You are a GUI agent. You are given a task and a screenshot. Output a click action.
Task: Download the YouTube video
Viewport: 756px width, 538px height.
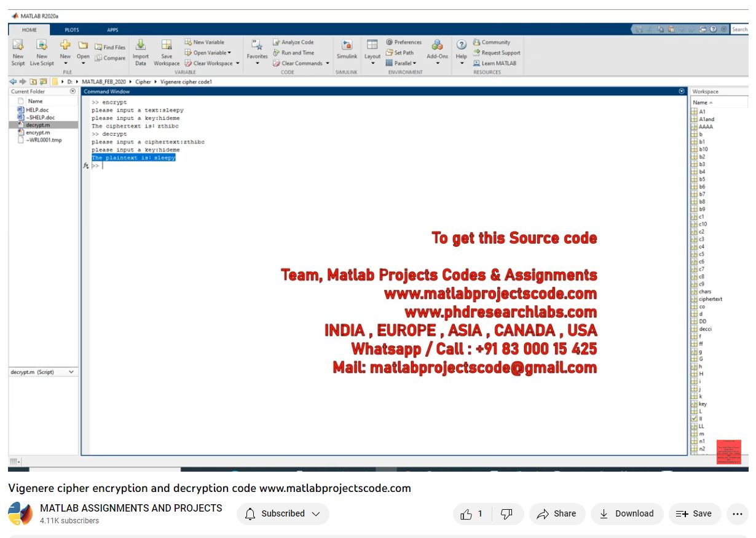click(x=627, y=514)
